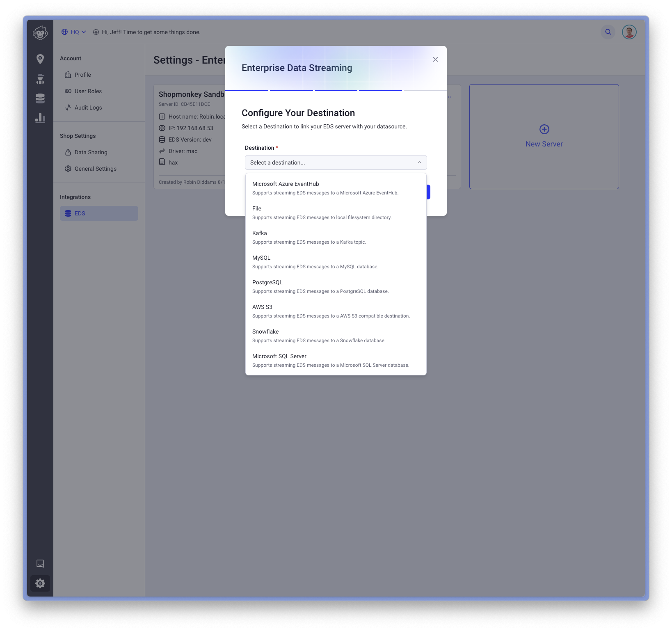Screen dimensions: 672x631
Task: Click the Host name info icon
Action: tap(162, 117)
